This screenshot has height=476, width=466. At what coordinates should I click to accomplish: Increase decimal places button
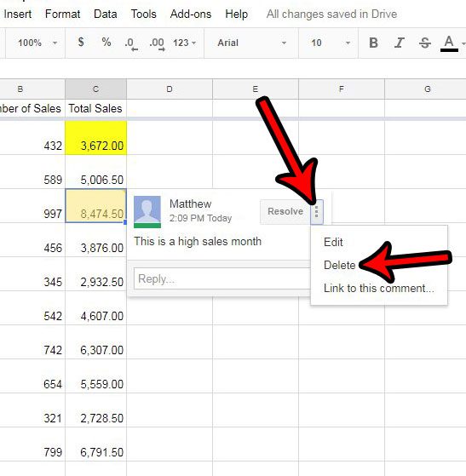[157, 43]
